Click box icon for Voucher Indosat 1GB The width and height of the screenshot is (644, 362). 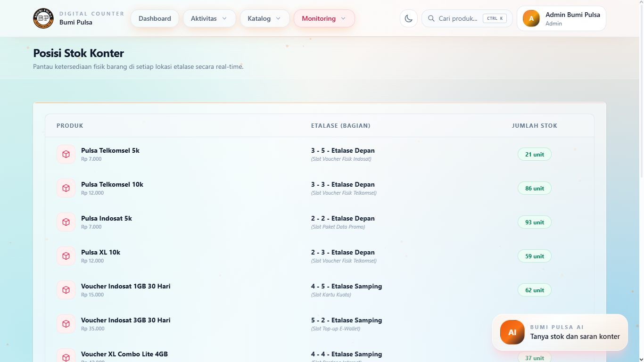pos(66,290)
